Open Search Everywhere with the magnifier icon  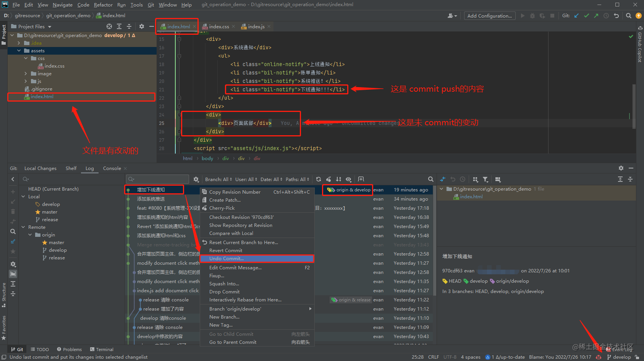tap(628, 16)
